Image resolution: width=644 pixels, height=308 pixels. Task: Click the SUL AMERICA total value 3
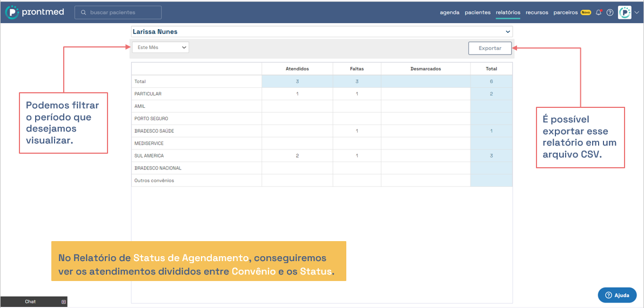coord(491,156)
